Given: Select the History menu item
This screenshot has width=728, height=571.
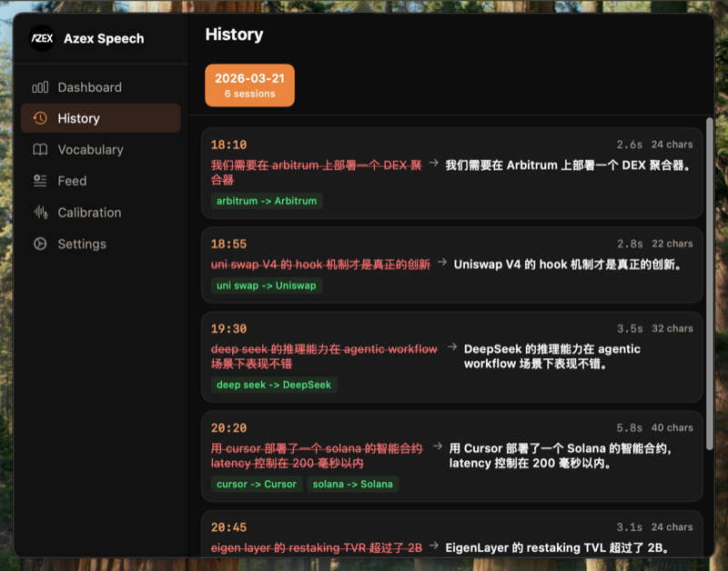Looking at the screenshot, I should point(101,118).
